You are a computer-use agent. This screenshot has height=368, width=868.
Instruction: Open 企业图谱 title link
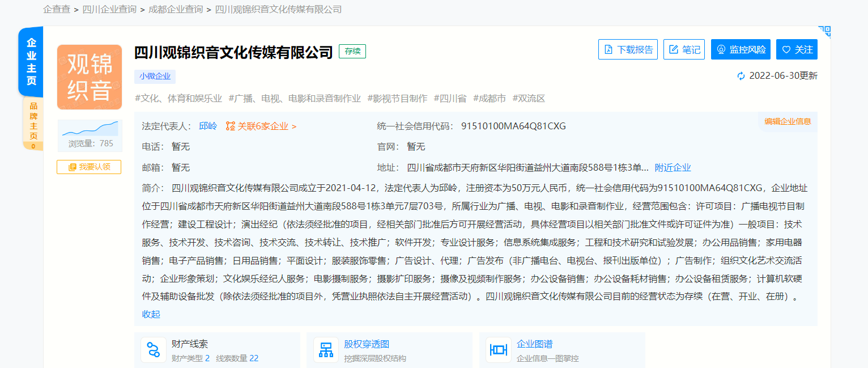(x=535, y=344)
